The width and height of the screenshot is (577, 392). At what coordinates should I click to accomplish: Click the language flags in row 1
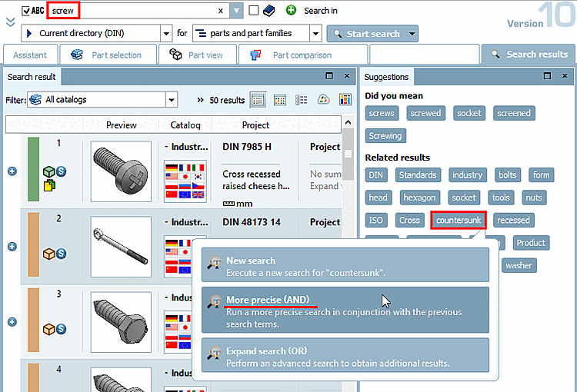(x=185, y=181)
